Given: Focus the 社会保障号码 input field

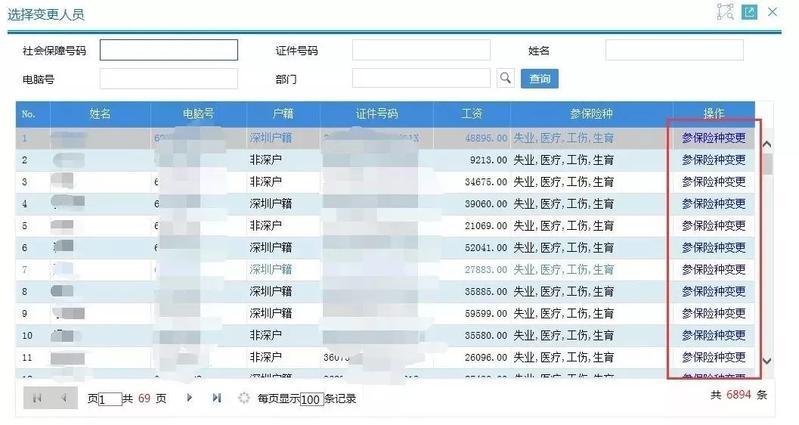Looking at the screenshot, I should tap(169, 50).
